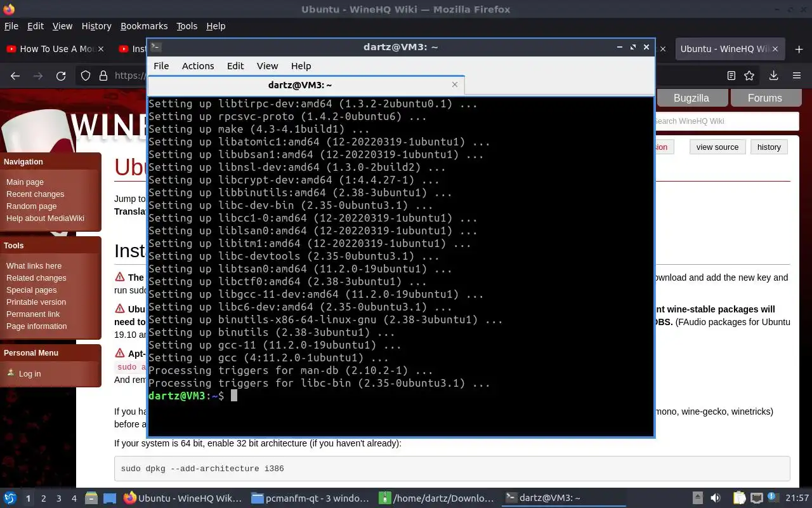Image resolution: width=812 pixels, height=508 pixels.
Task: Switch to virtual desktop 3
Action: click(59, 498)
